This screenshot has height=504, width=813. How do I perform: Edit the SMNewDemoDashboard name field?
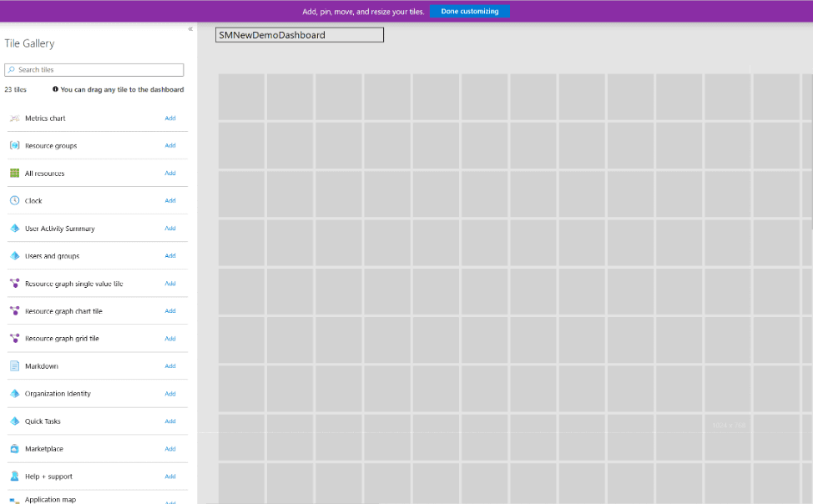(299, 35)
